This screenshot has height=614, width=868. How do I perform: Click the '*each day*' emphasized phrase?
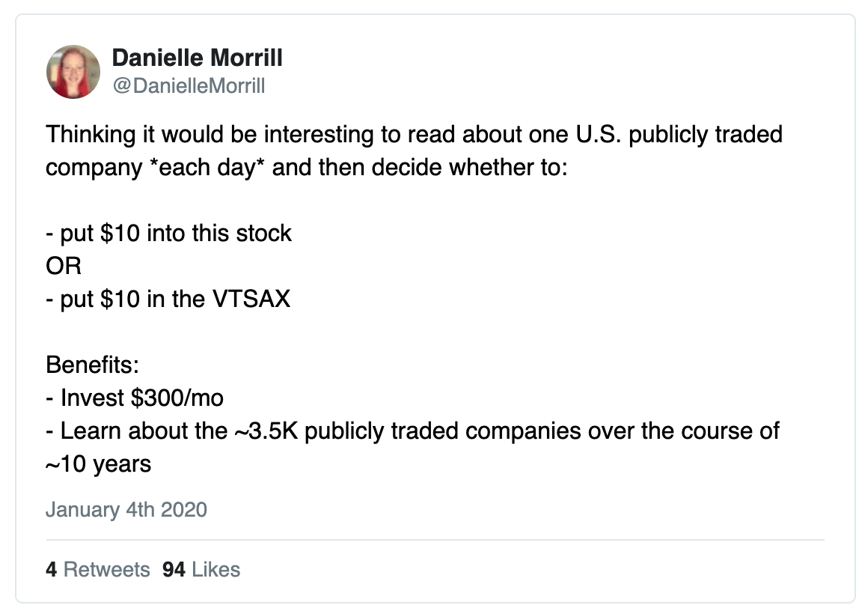click(207, 168)
